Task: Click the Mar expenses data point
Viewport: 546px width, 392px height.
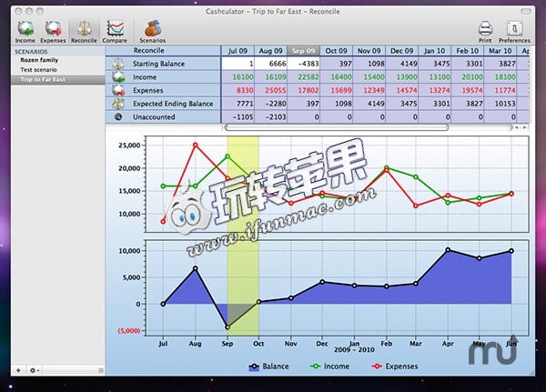Action: pos(416,206)
